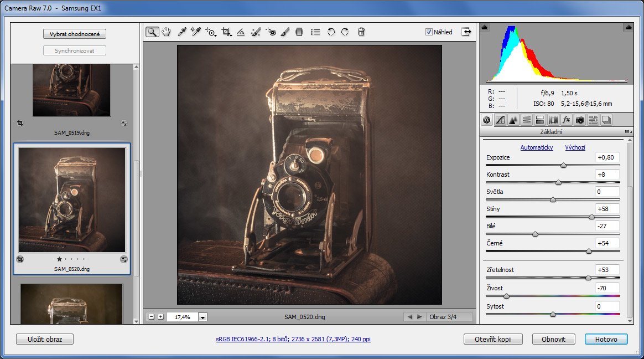The image size is (644, 359).
Task: Open the Split Toning panel tab
Action: pyautogui.click(x=540, y=120)
